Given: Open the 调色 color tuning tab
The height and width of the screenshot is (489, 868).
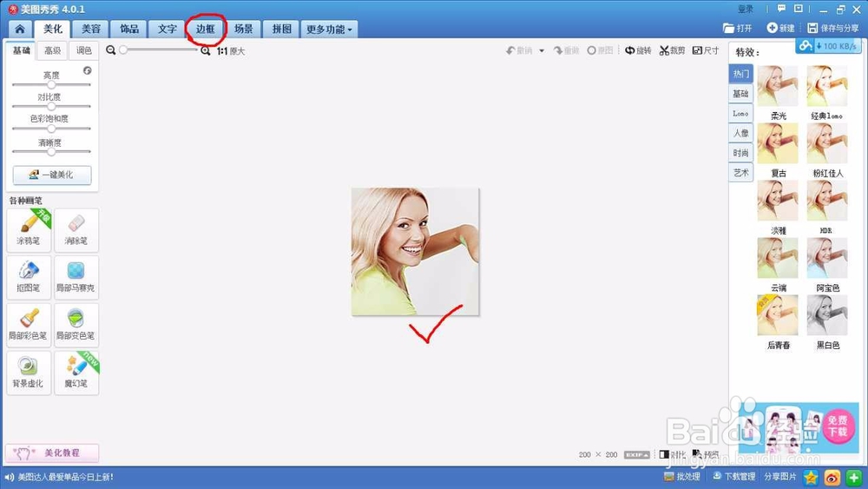Looking at the screenshot, I should pyautogui.click(x=84, y=50).
